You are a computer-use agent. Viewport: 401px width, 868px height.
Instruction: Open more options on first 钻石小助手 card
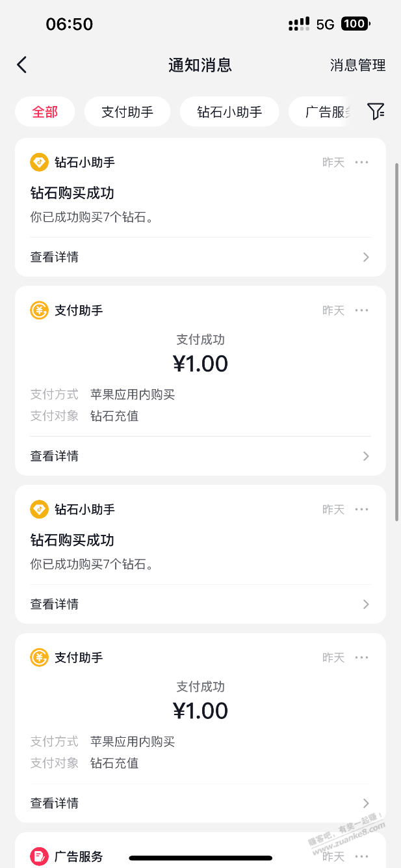pos(362,162)
